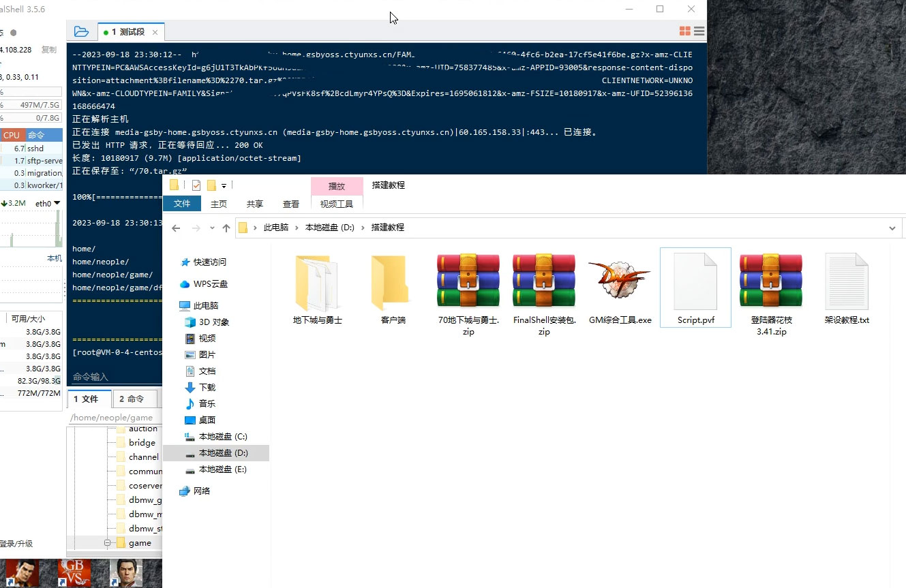Switch to the 视频工具 播放 tab
This screenshot has width=906, height=588.
pos(337,185)
